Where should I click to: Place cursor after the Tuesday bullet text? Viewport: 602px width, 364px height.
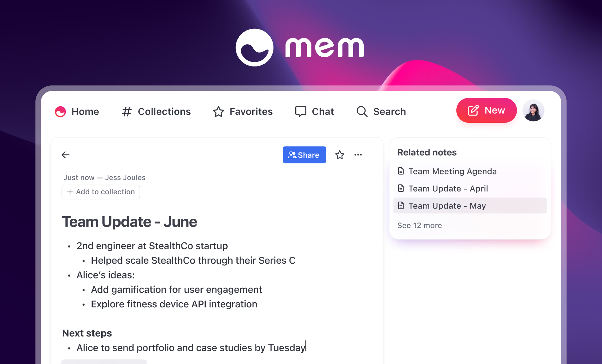pos(305,347)
